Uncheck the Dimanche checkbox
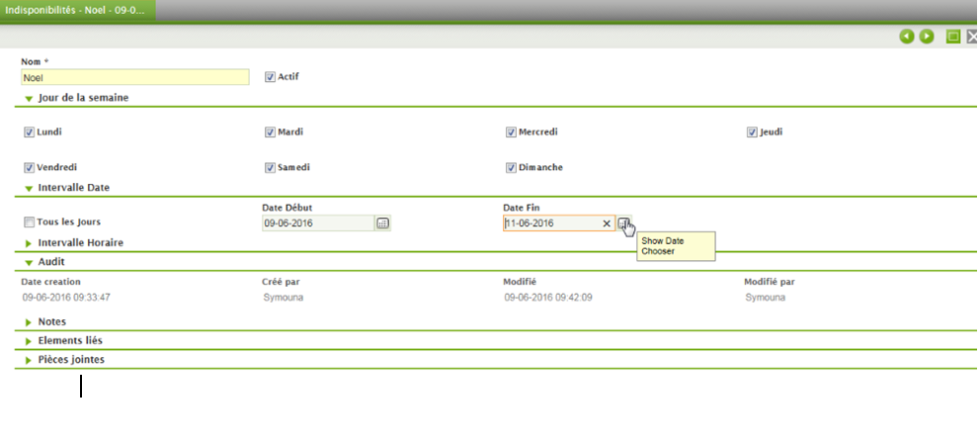The height and width of the screenshot is (443, 980). [x=511, y=168]
